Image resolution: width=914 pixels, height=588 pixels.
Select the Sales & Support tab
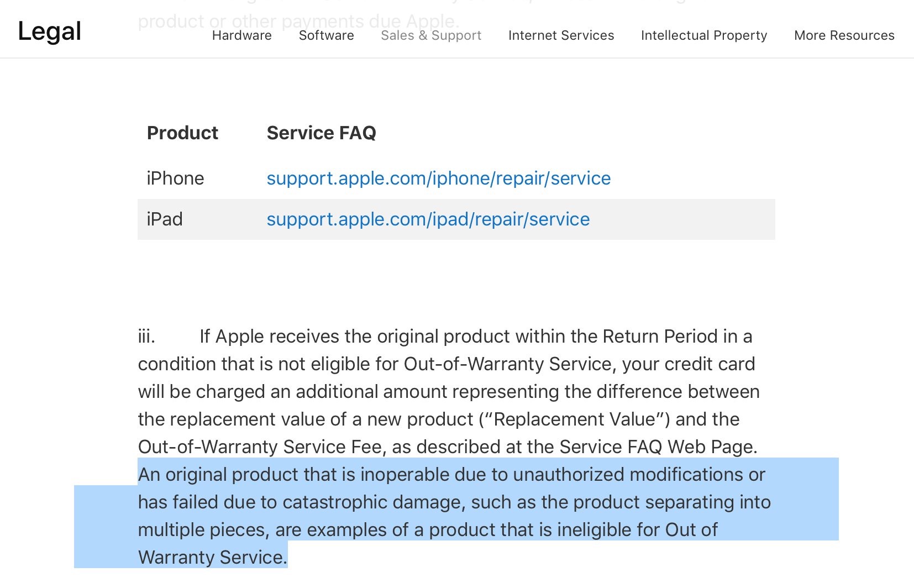click(431, 35)
